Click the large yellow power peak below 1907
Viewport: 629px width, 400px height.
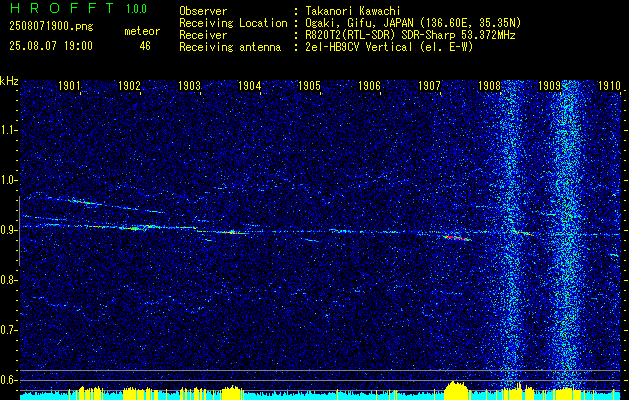(457, 389)
